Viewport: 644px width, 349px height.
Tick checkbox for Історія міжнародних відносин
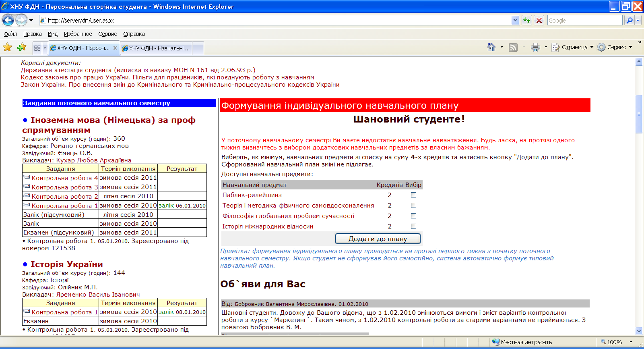(x=413, y=226)
